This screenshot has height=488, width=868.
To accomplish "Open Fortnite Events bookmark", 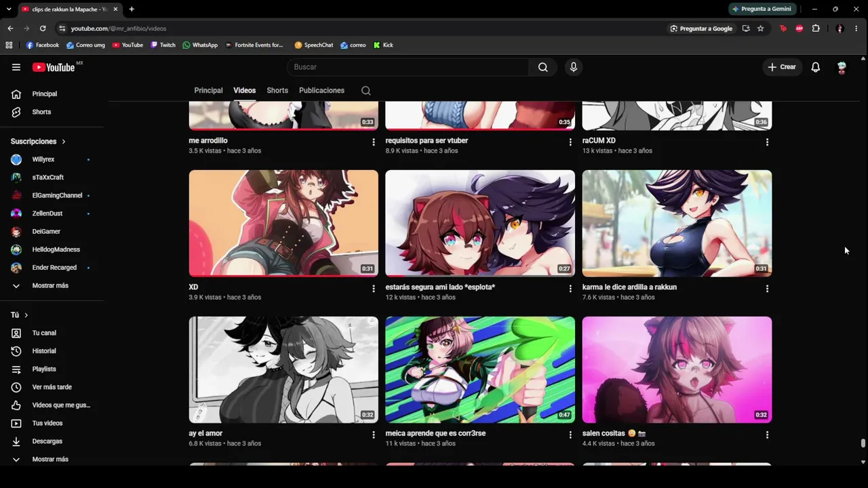I will tap(254, 45).
